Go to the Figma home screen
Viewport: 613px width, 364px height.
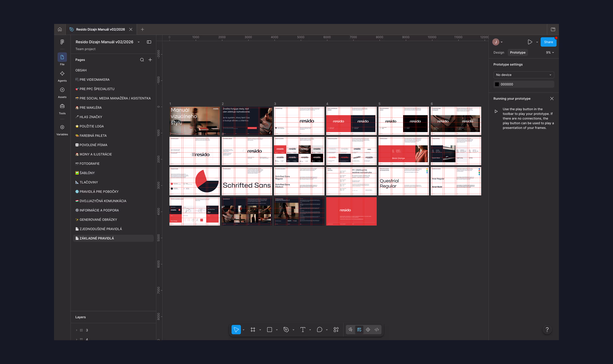pyautogui.click(x=60, y=29)
